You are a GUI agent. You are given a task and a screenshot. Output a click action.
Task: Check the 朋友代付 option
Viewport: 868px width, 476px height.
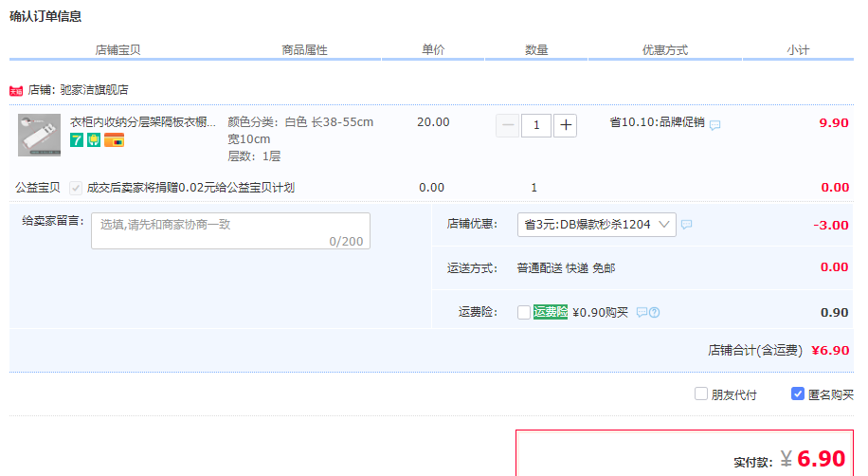click(x=701, y=394)
